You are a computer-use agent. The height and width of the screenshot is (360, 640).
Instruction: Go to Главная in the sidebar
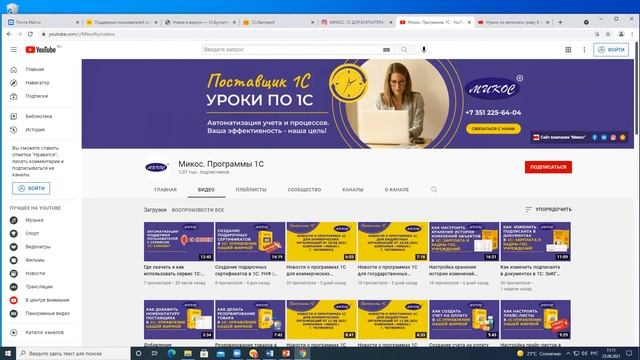(35, 69)
